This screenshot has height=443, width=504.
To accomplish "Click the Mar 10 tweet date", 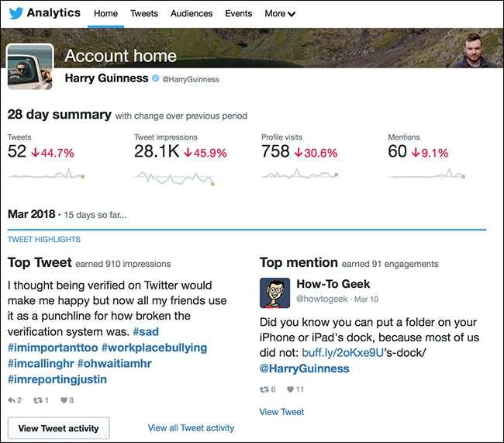I will [x=366, y=299].
